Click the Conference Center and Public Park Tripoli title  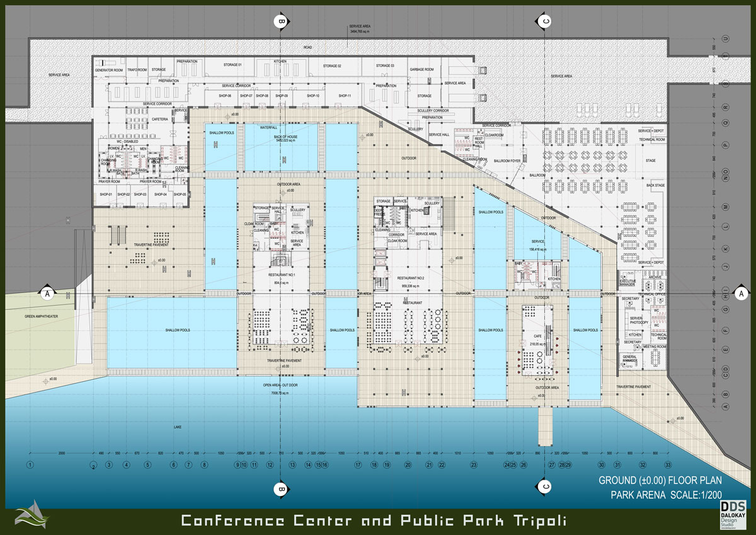374,521
